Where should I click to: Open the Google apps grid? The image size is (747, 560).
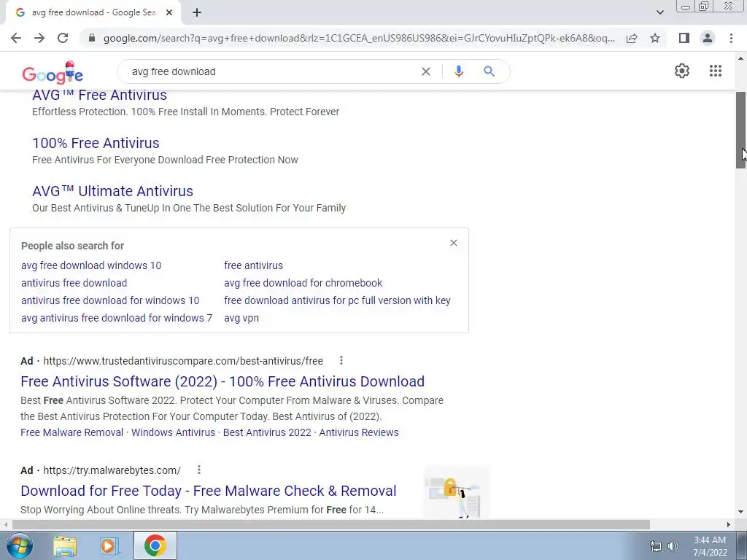pyautogui.click(x=716, y=71)
